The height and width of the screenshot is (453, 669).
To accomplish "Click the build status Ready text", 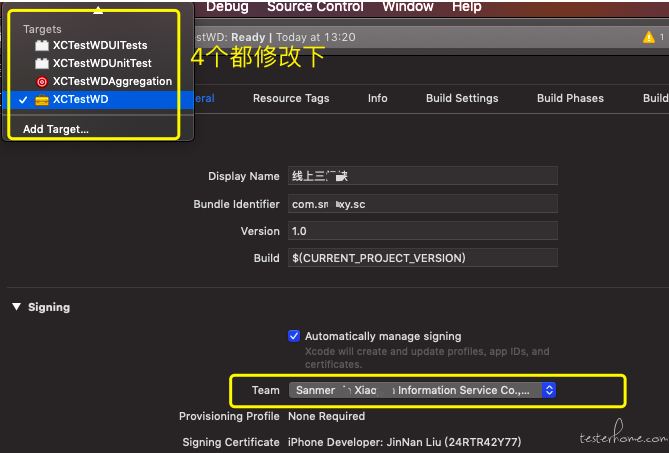I will pos(248,37).
